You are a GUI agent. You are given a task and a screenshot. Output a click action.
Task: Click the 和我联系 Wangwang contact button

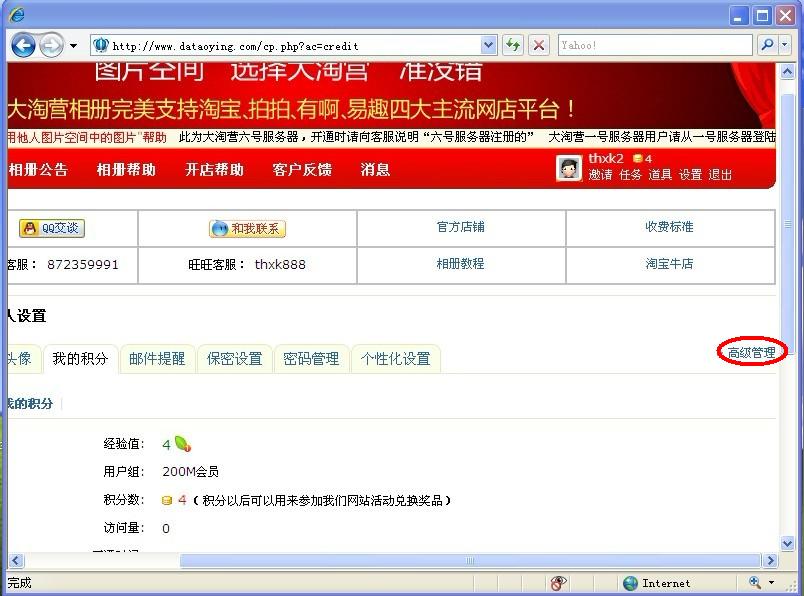click(247, 229)
